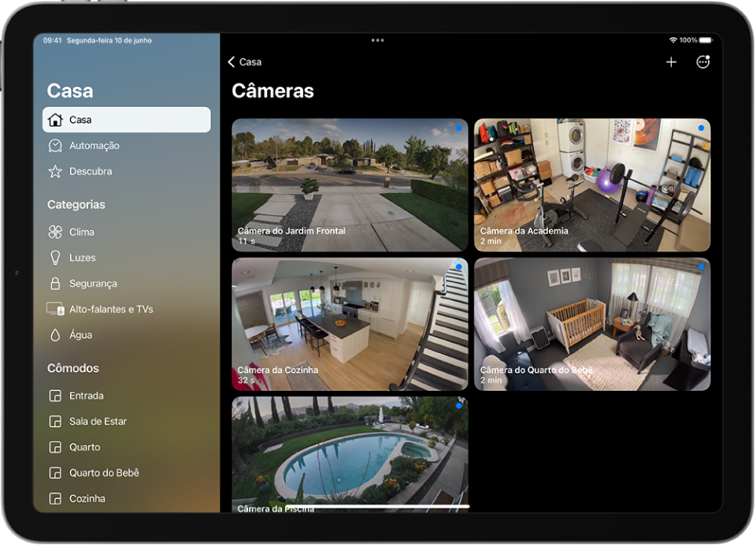The image size is (756, 547).
Task: Tap the add accessory plus button
Action: point(672,61)
